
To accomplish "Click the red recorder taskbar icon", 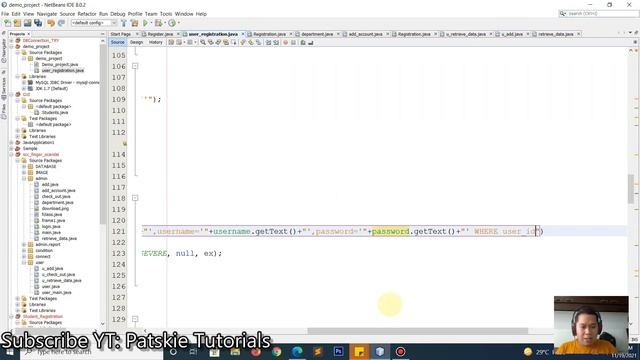I will coord(400,351).
